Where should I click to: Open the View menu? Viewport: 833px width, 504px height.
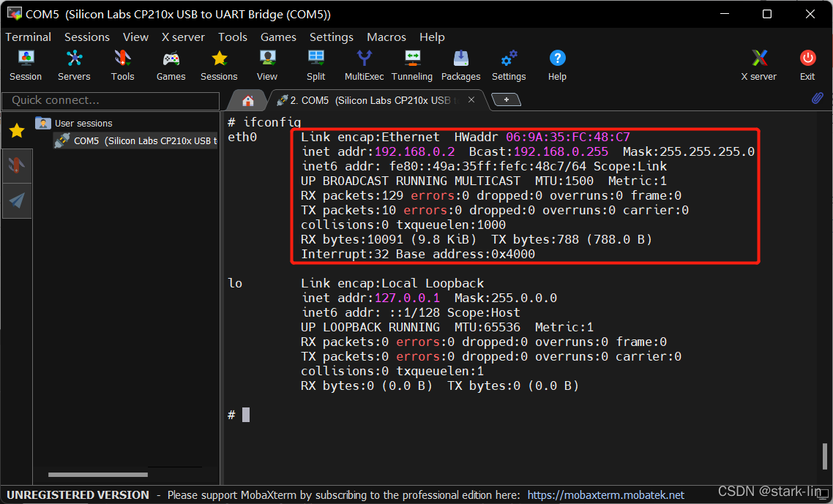tap(135, 37)
